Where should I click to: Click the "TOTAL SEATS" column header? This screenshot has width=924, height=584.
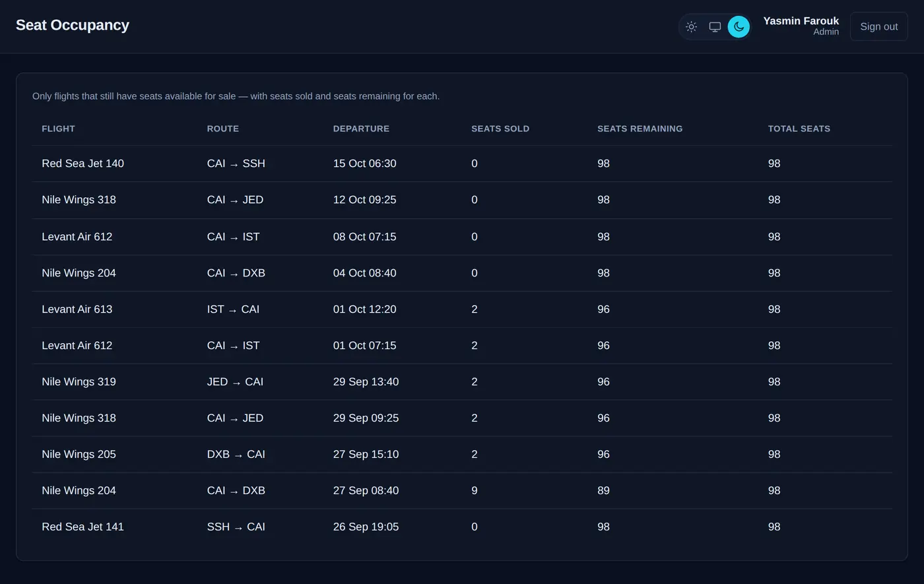[x=799, y=129]
